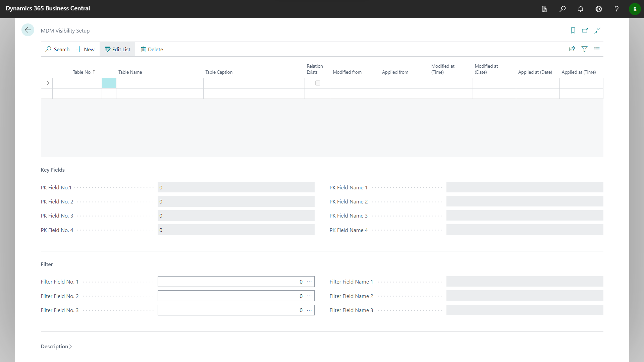Click the Key Fields section heading
The image size is (644, 362).
pos(53,170)
